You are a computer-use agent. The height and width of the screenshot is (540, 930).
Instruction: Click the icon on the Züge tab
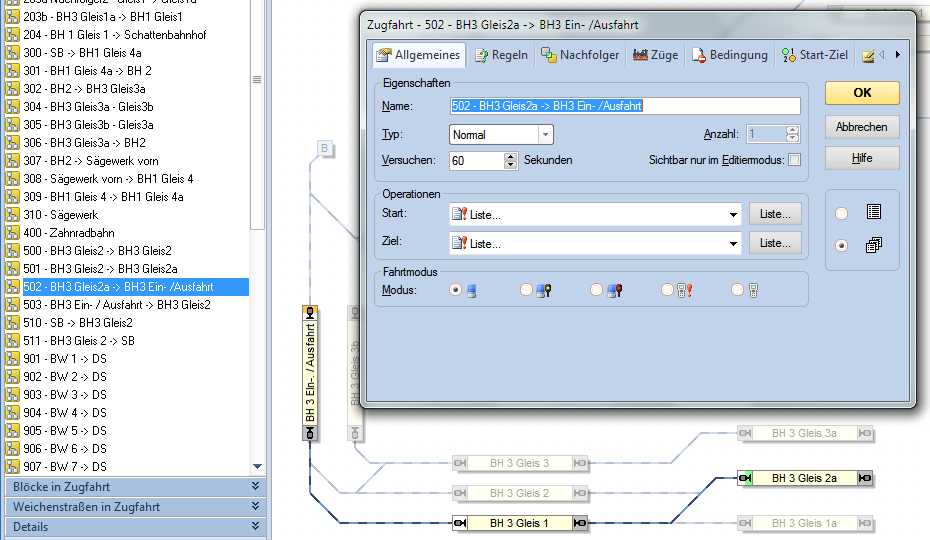[x=639, y=55]
